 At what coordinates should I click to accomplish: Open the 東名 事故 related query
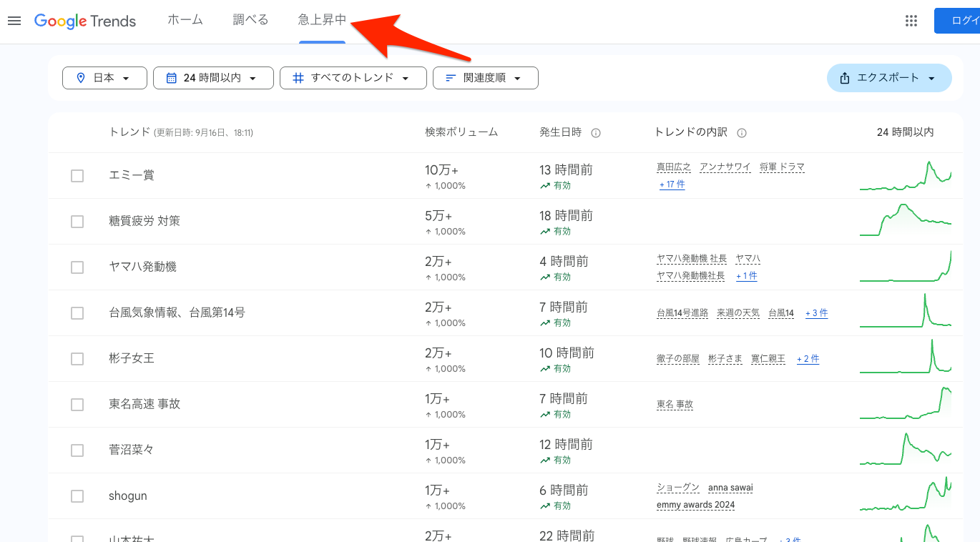675,405
